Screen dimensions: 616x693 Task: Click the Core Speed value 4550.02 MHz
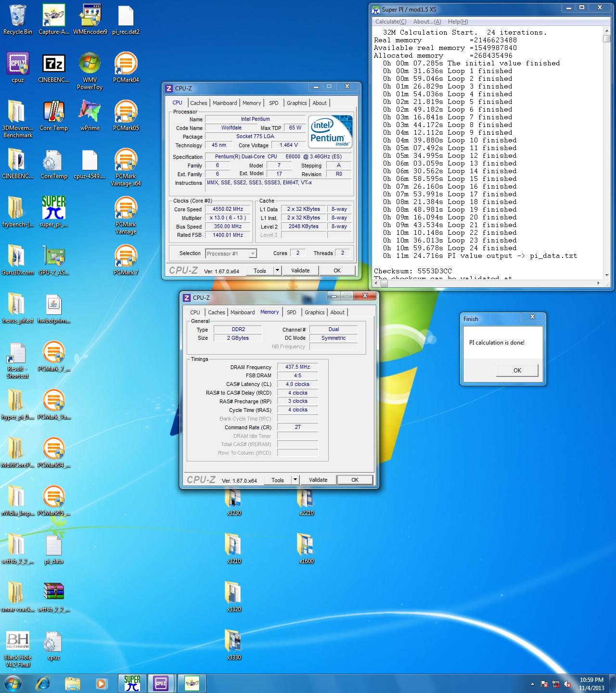[x=228, y=209]
